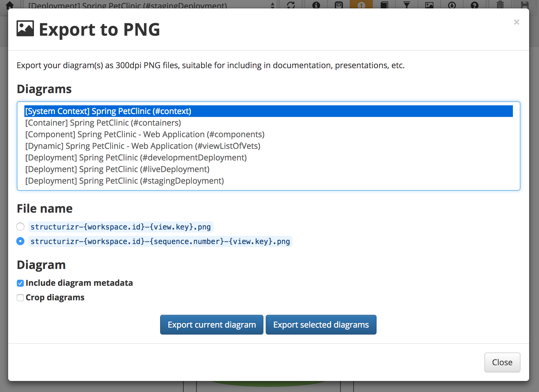Select file name option with sequence.number
Viewport: 539px width, 392px height.
[x=20, y=241]
